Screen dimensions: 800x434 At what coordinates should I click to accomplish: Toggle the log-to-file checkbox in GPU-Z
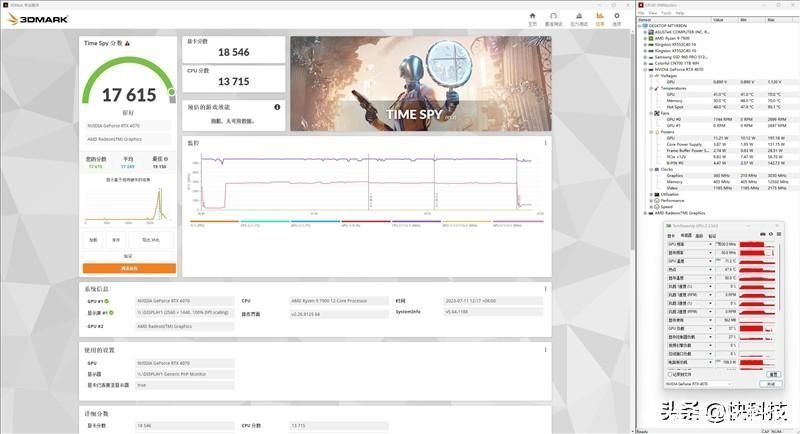point(670,374)
